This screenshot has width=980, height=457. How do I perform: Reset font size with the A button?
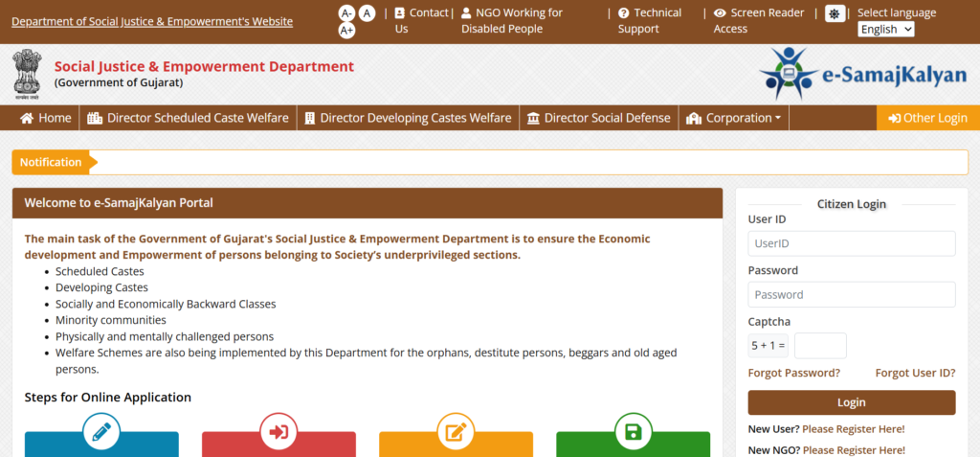pyautogui.click(x=367, y=13)
